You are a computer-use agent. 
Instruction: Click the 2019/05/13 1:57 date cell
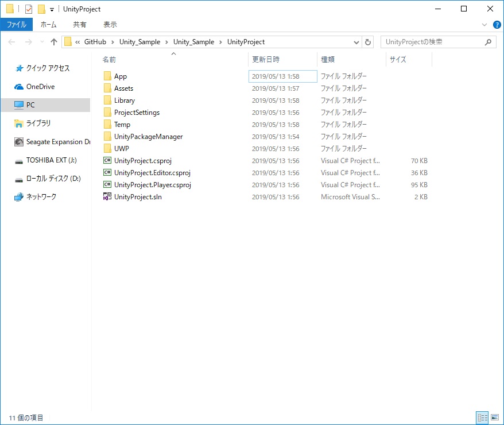click(x=276, y=88)
